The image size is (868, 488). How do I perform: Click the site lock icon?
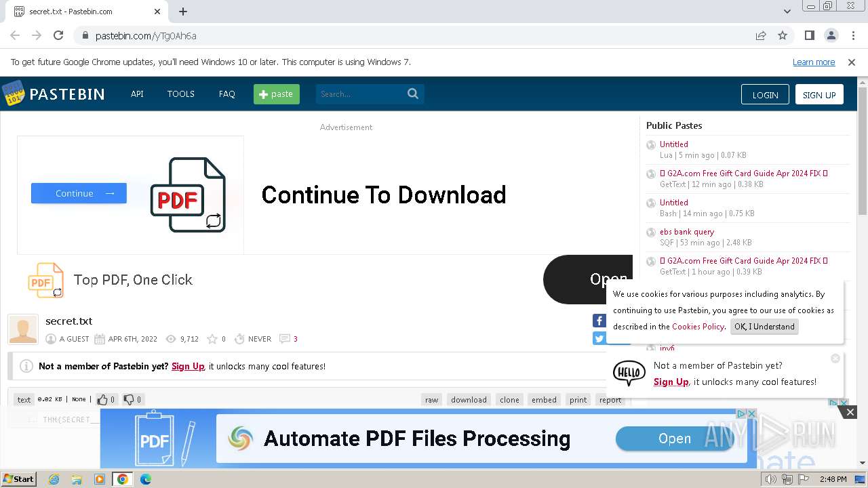pos(85,36)
